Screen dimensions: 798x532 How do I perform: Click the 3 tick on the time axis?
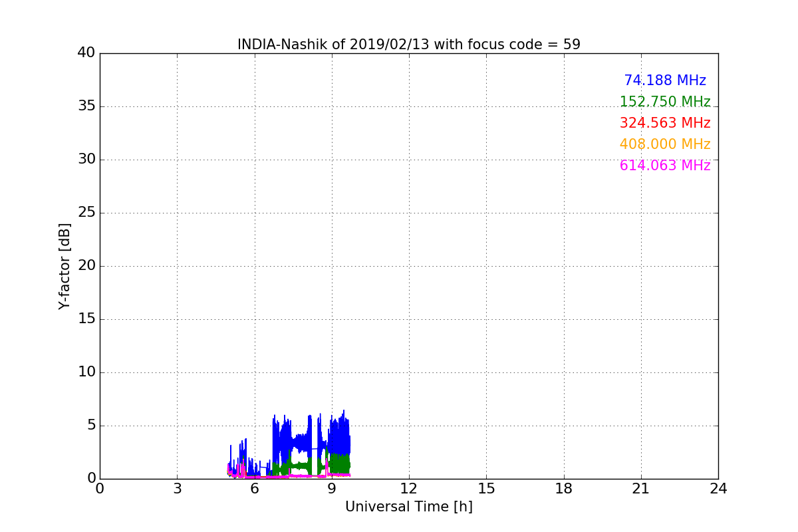click(177, 488)
